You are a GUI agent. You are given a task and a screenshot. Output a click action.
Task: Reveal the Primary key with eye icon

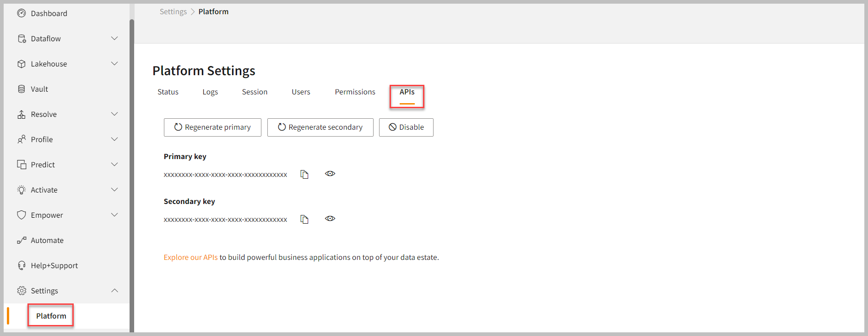(x=330, y=174)
